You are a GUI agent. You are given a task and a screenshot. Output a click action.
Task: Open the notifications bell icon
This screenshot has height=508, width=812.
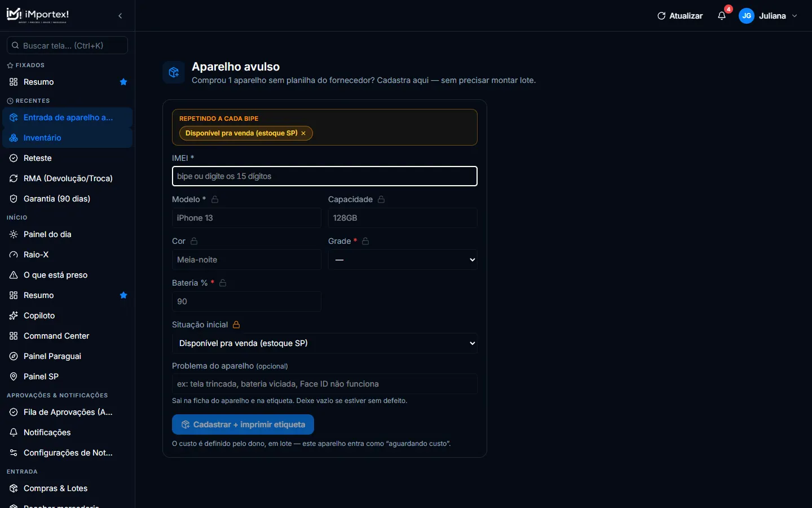(722, 16)
